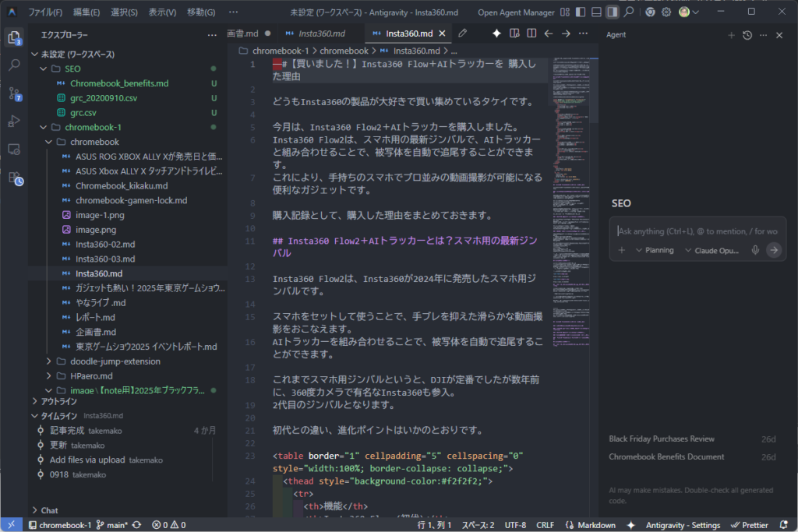Focus the Ask anything agent input field
The height and width of the screenshot is (532, 798).
[697, 231]
